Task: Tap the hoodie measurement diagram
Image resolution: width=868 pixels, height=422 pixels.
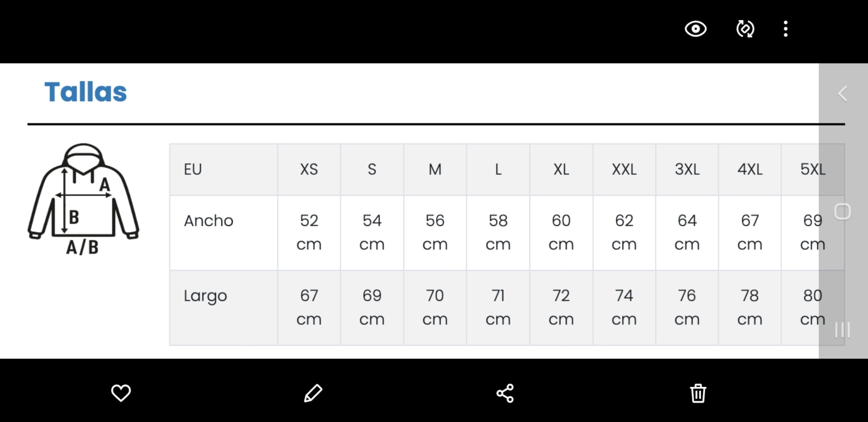Action: [83, 199]
